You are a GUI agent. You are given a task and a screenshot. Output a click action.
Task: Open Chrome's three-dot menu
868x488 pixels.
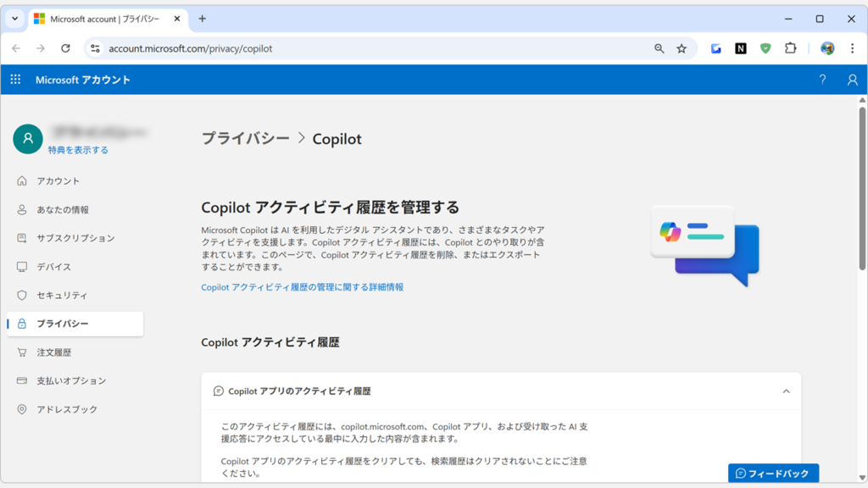click(x=852, y=48)
